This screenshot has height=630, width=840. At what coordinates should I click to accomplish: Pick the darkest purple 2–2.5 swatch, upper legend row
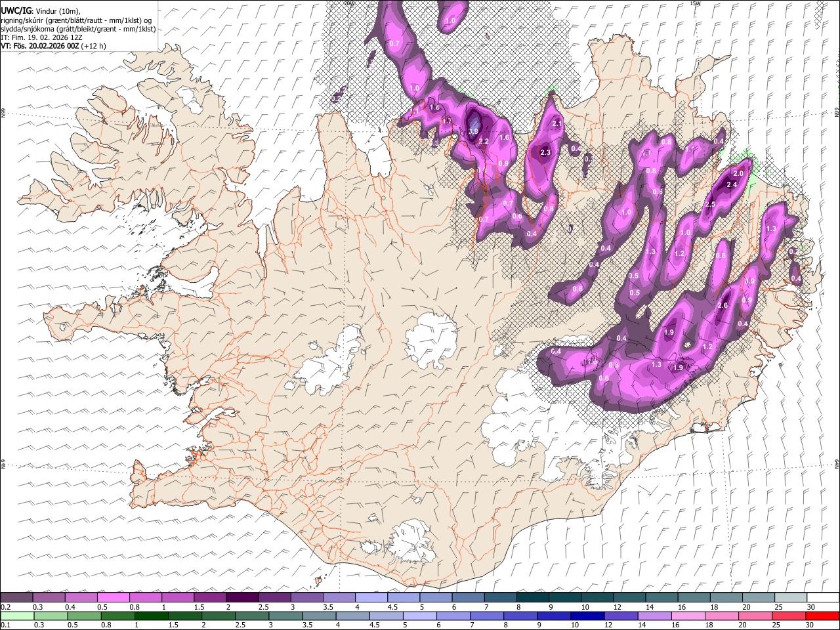click(241, 598)
